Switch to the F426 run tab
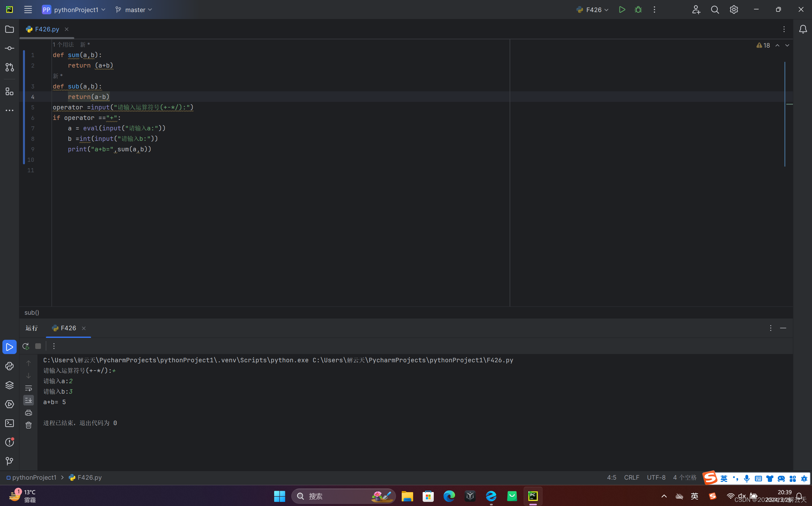Screen dimensions: 812x506 tap(68, 328)
